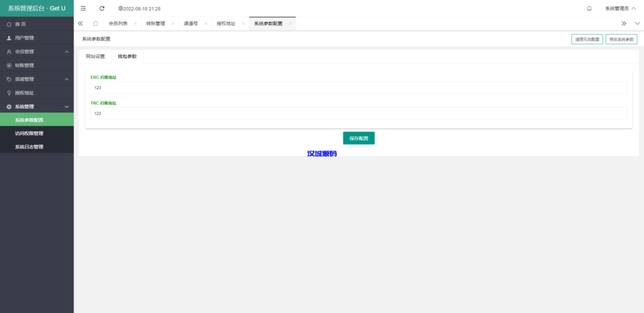The image size is (644, 313).
Task: Toggle the sidebar collapse menu icon
Action: 83,8
